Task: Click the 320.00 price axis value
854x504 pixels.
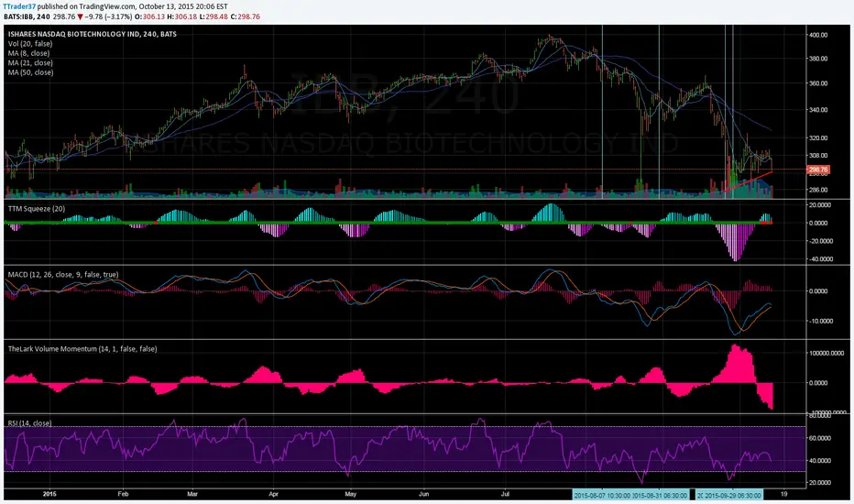Action: pyautogui.click(x=818, y=138)
